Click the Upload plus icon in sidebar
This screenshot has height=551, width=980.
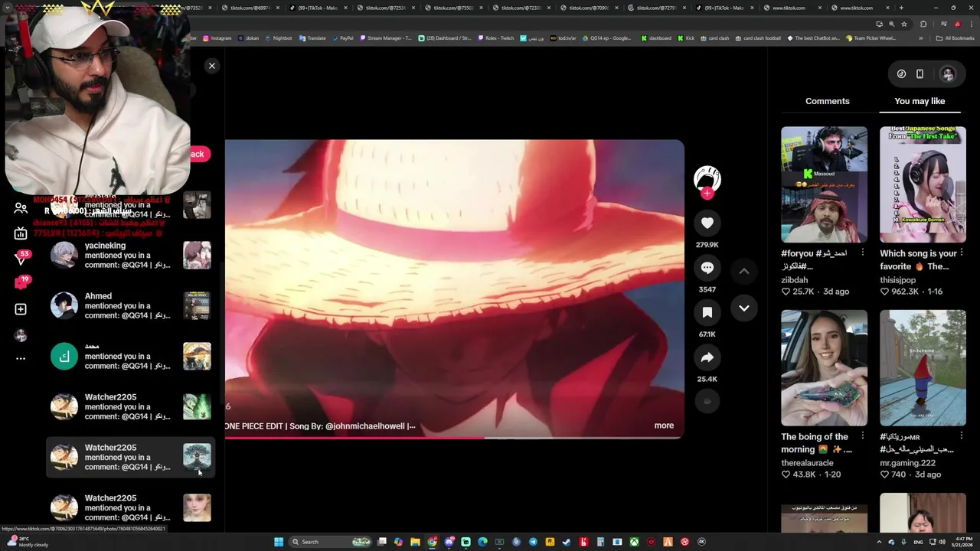coord(21,309)
